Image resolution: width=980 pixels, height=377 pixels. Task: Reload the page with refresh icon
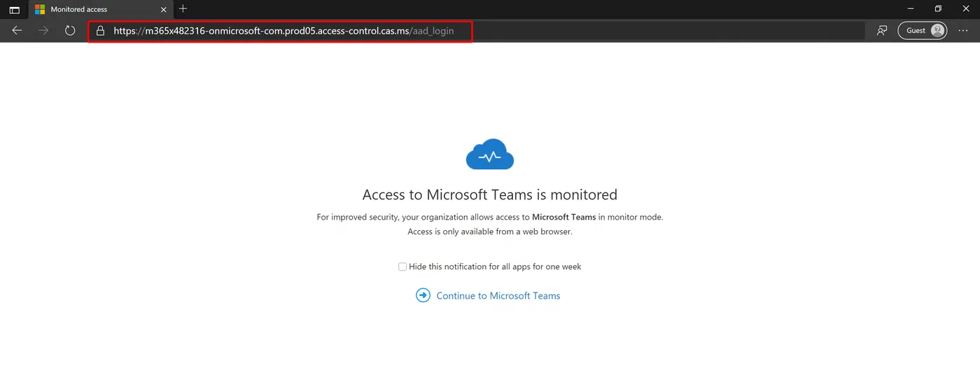click(x=70, y=31)
